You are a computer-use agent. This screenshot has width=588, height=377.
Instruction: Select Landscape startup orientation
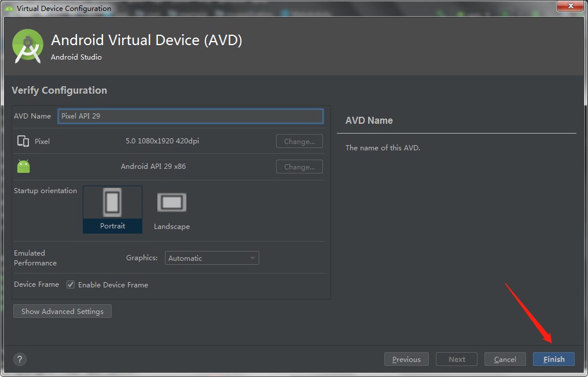click(172, 211)
